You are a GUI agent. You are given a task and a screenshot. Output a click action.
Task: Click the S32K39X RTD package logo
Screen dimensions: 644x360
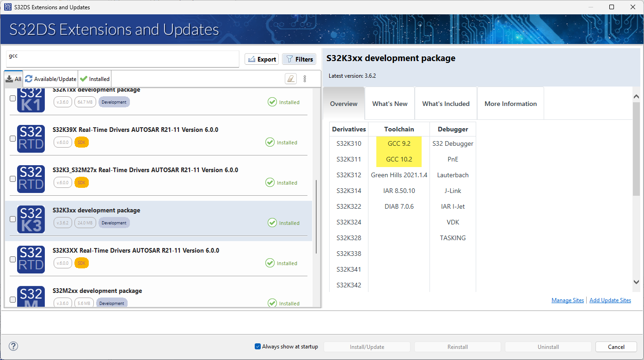[31, 138]
